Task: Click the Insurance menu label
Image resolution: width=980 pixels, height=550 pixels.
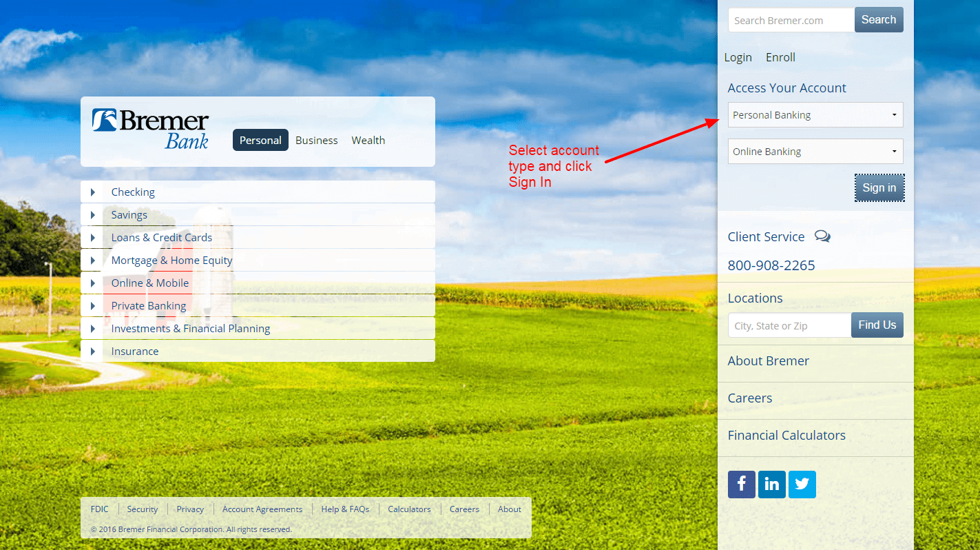Action: (135, 352)
